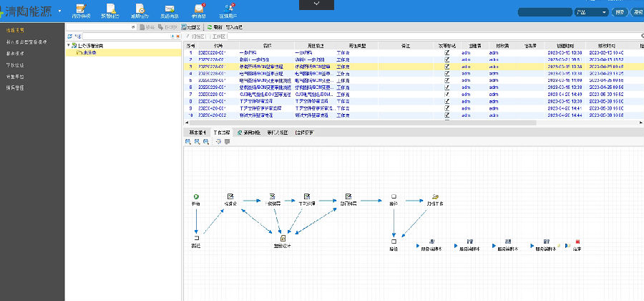
Task: Switch to the first tab in the lower panel
Action: 197,133
